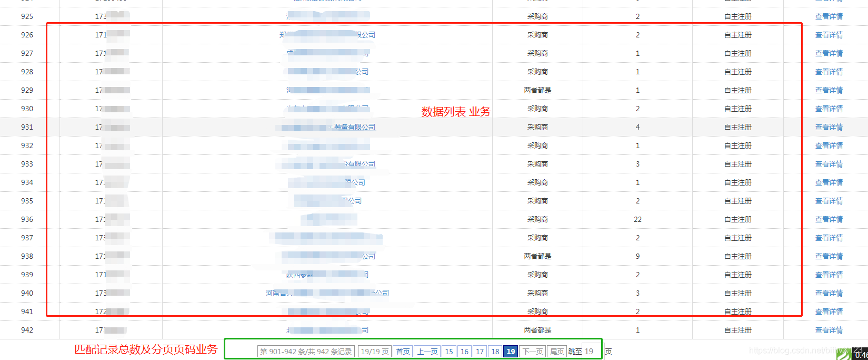
Task: Click 两者都是 type cell in row 929
Action: [x=537, y=90]
